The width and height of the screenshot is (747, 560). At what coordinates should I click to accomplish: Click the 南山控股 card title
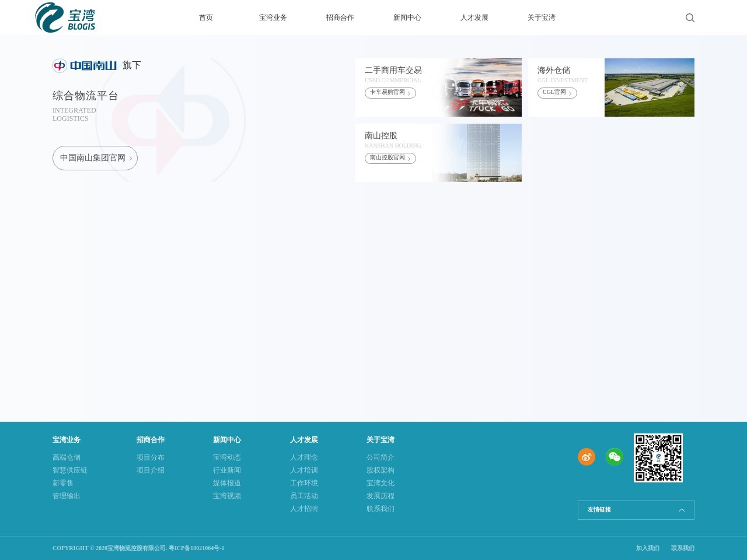point(381,135)
